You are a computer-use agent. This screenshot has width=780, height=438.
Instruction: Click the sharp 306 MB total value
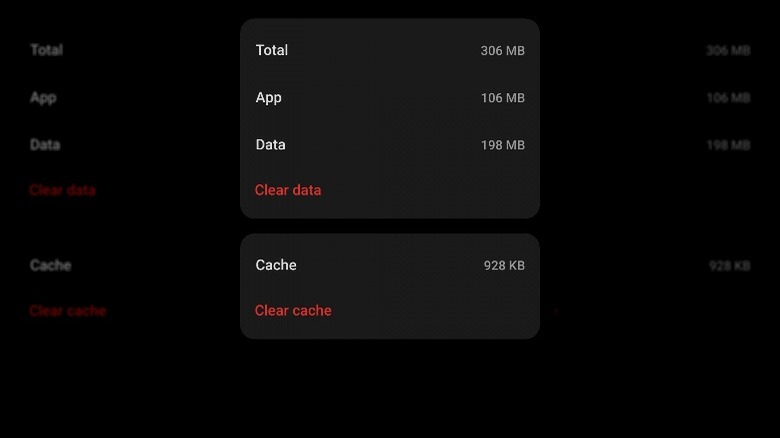tap(502, 51)
